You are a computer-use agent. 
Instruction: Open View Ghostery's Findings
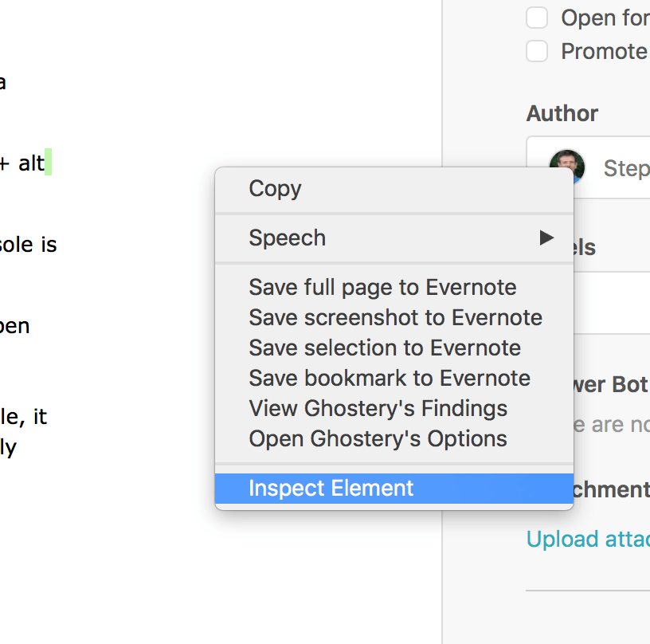click(378, 408)
